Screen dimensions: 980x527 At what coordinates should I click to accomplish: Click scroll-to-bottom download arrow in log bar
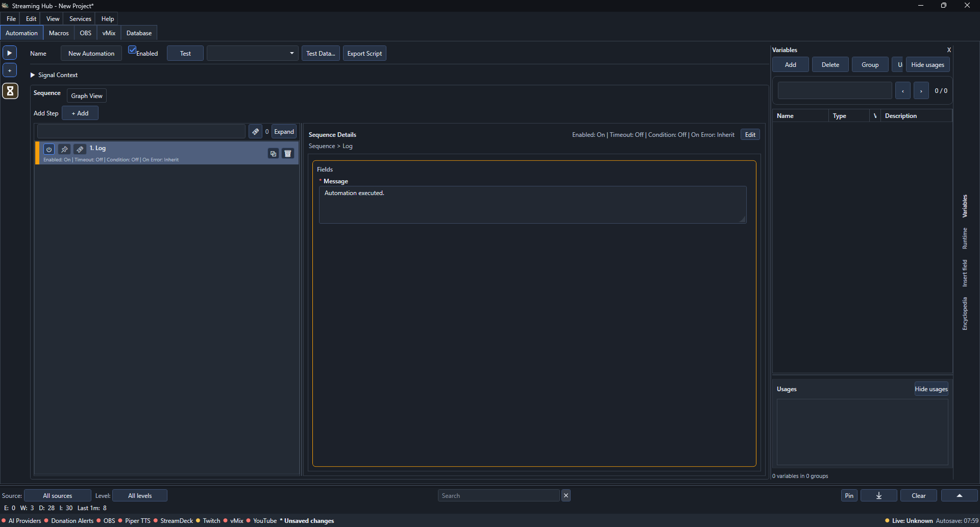pyautogui.click(x=879, y=495)
